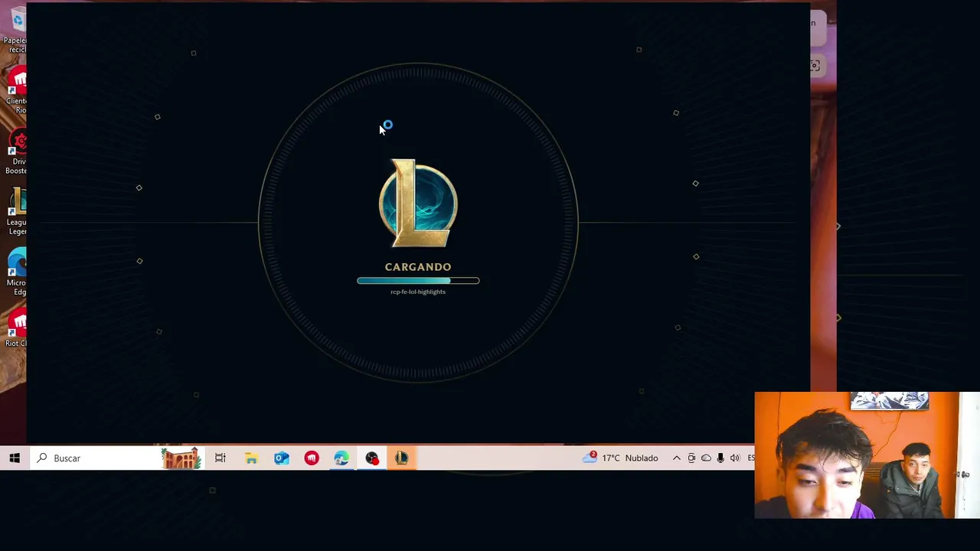Screen dimensions: 980x551
Task: Click the Meet Now camera tray icon
Action: tap(691, 458)
